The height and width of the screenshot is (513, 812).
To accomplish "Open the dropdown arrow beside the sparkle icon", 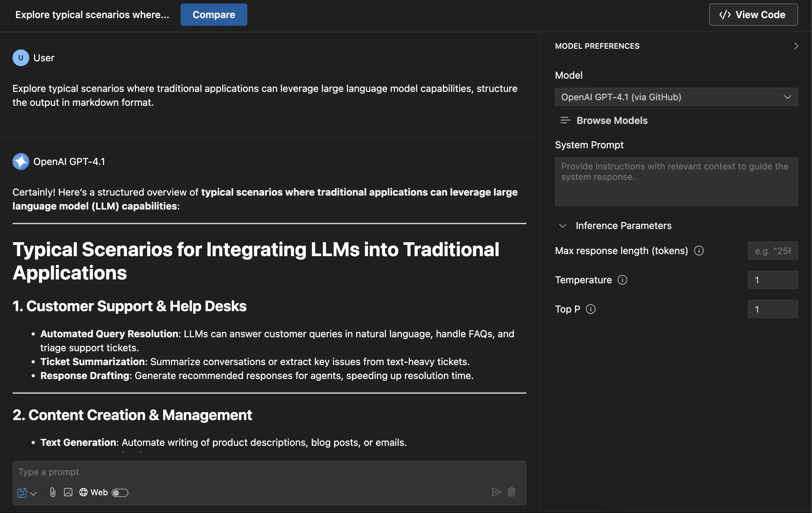I will tap(33, 494).
